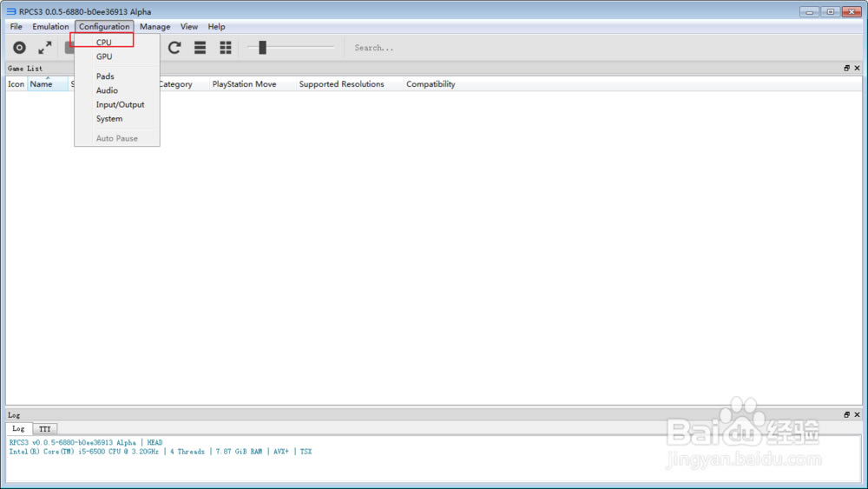The image size is (868, 489).
Task: Sort by PlayStation Move column
Action: pyautogui.click(x=244, y=84)
